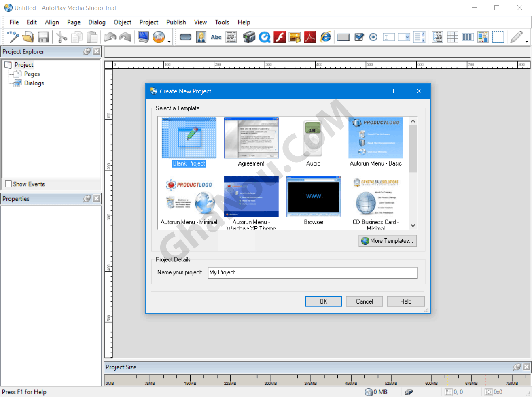Viewport: 532px width, 397px height.
Task: Insert a CheckBox object from the toolbar
Action: (x=359, y=37)
